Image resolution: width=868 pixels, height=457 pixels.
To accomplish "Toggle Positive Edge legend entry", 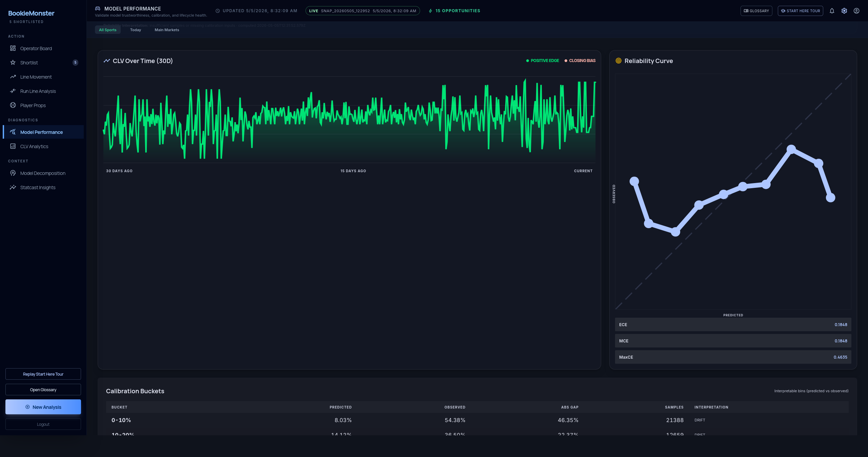I will click(542, 61).
